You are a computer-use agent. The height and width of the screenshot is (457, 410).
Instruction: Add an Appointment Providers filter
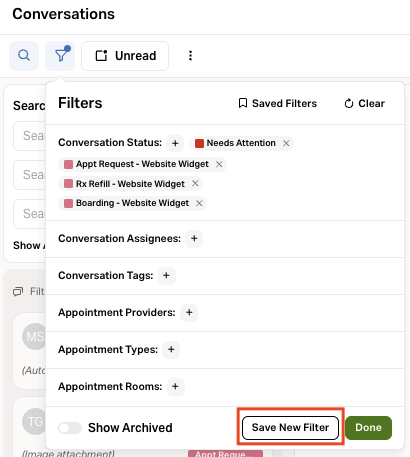pyautogui.click(x=189, y=313)
